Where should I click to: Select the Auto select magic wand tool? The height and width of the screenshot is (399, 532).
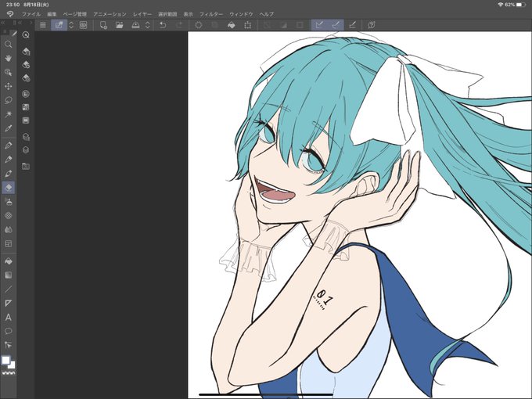pos(9,114)
